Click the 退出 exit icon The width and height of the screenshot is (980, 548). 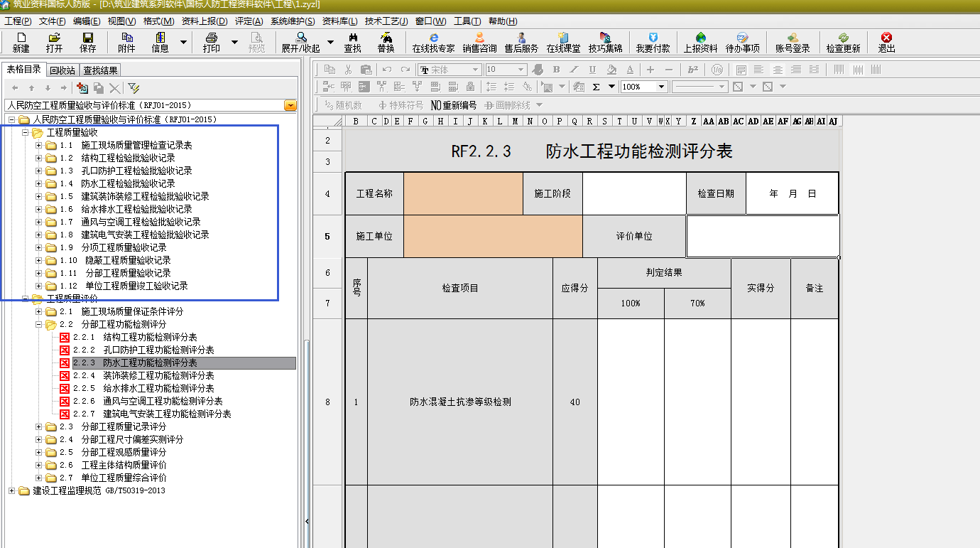(x=886, y=43)
